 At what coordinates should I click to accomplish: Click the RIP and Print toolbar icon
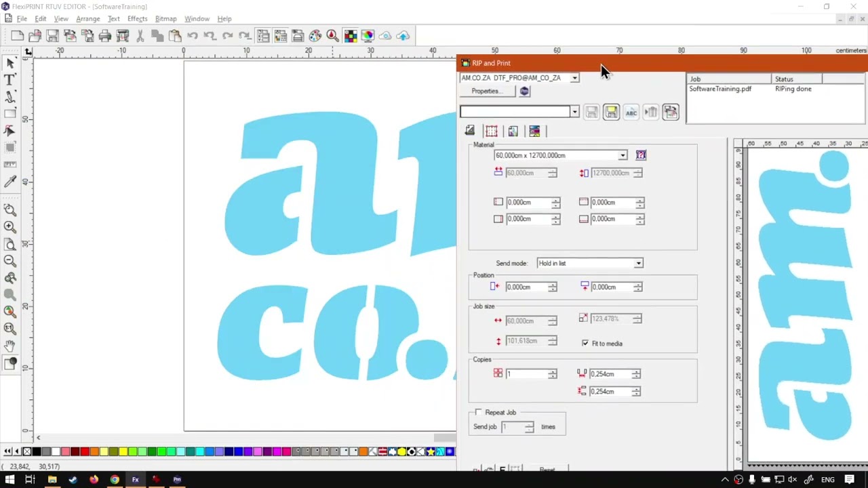(x=123, y=35)
